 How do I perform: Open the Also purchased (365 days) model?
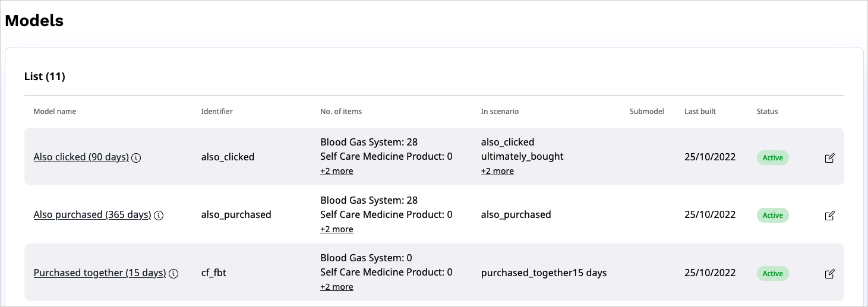[x=92, y=215]
